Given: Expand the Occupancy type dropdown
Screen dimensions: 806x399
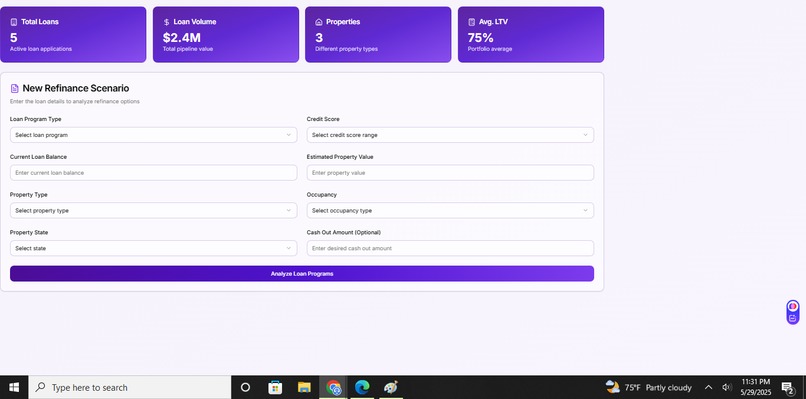Looking at the screenshot, I should pos(450,210).
